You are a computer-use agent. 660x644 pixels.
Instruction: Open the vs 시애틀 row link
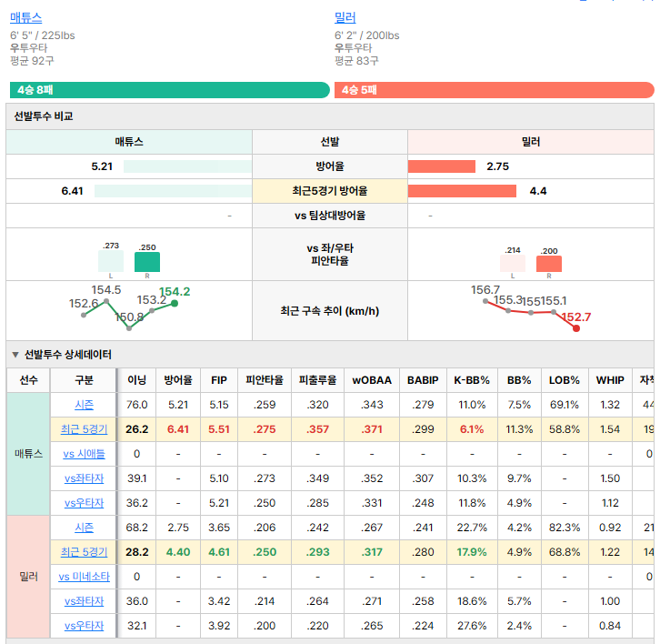point(84,454)
